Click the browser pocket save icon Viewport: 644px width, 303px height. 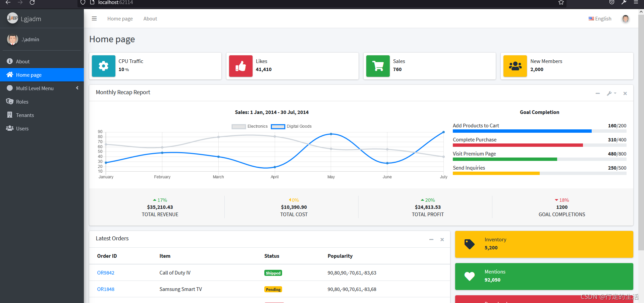point(612,2)
